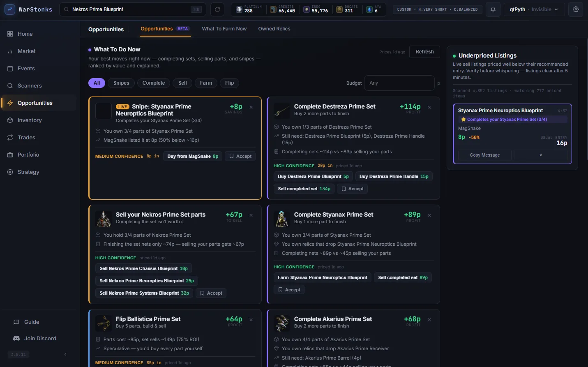Select Opportunities in the sidebar

(39, 103)
